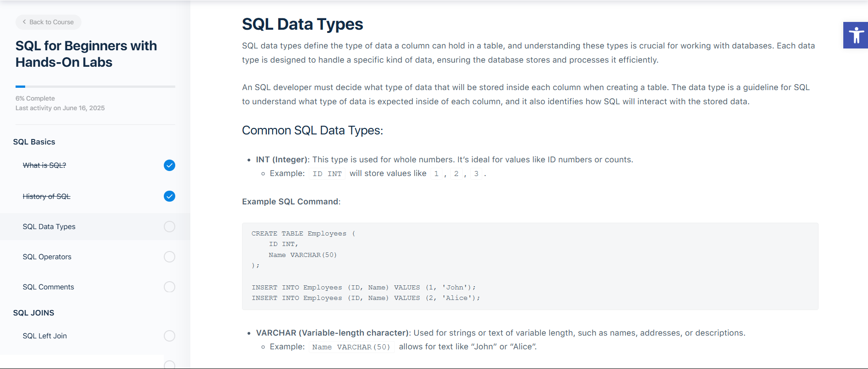The width and height of the screenshot is (868, 369).
Task: Click the inline code Name VARCHAR(50)
Action: coord(351,347)
